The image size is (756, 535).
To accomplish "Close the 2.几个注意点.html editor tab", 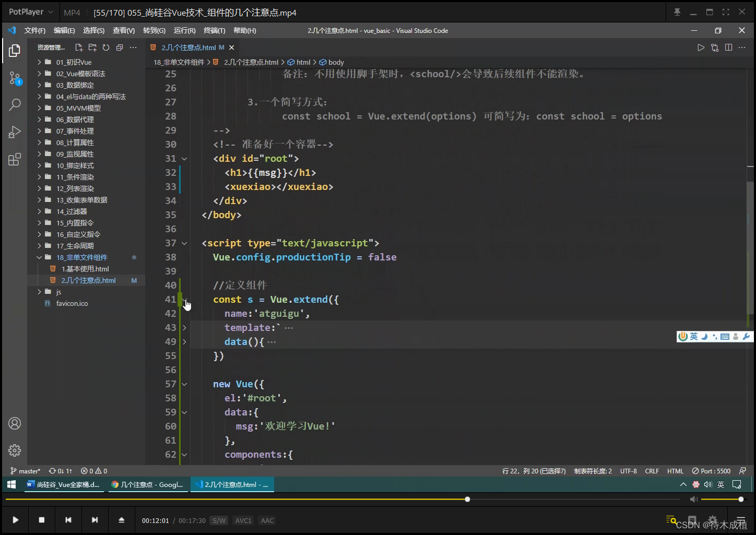I will point(231,47).
